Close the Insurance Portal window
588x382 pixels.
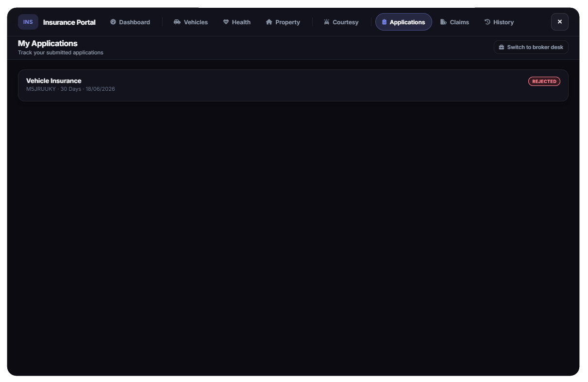click(x=560, y=22)
